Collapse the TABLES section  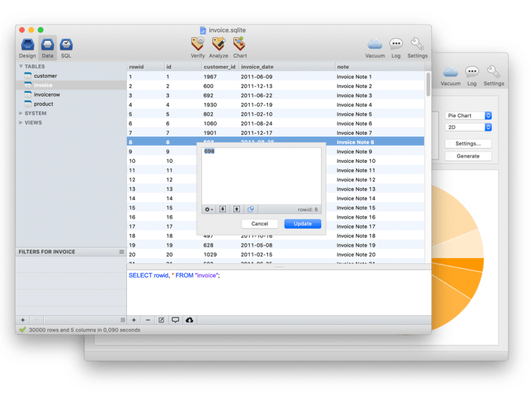click(x=21, y=66)
